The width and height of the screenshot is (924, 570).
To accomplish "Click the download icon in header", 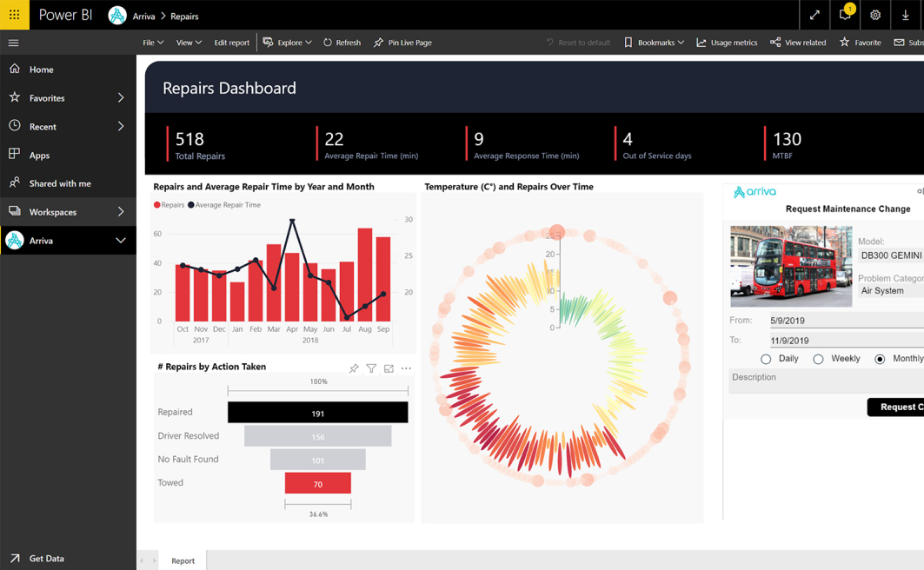I will click(906, 16).
